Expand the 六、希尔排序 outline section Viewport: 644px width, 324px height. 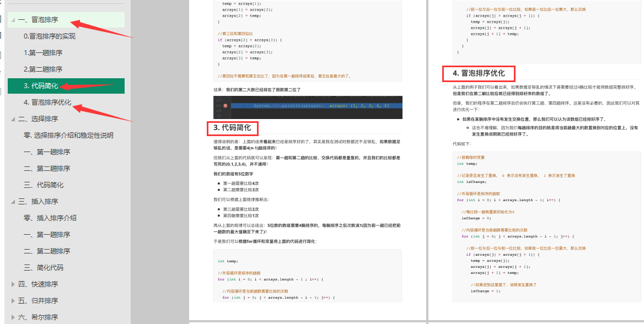(x=13, y=317)
